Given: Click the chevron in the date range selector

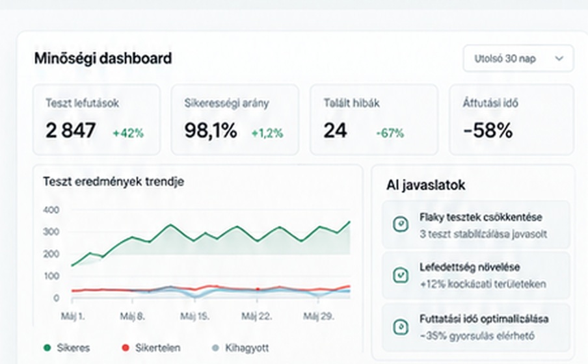Looking at the screenshot, I should (559, 58).
